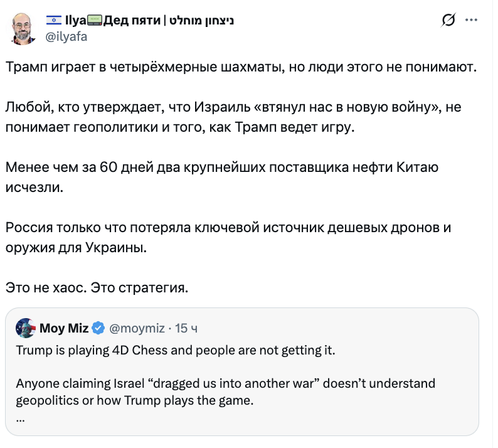Viewport: 498px width, 448px height.
Task: Click the blue verified badge by Moy Miz
Action: tap(98, 328)
